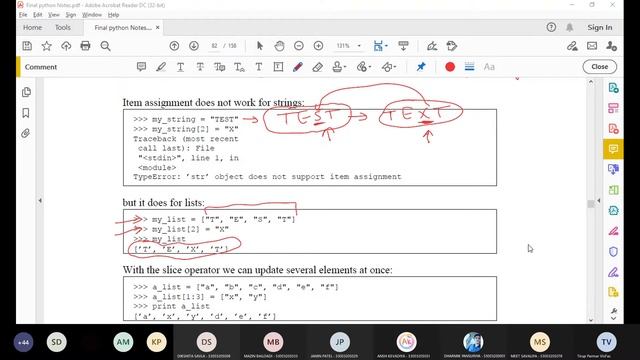Screen dimensions: 640x360
Task: Select the add text box tool
Action: click(x=278, y=67)
